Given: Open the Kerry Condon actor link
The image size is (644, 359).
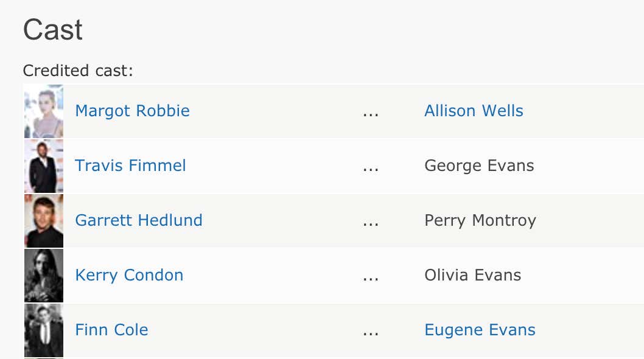Looking at the screenshot, I should pos(129,276).
